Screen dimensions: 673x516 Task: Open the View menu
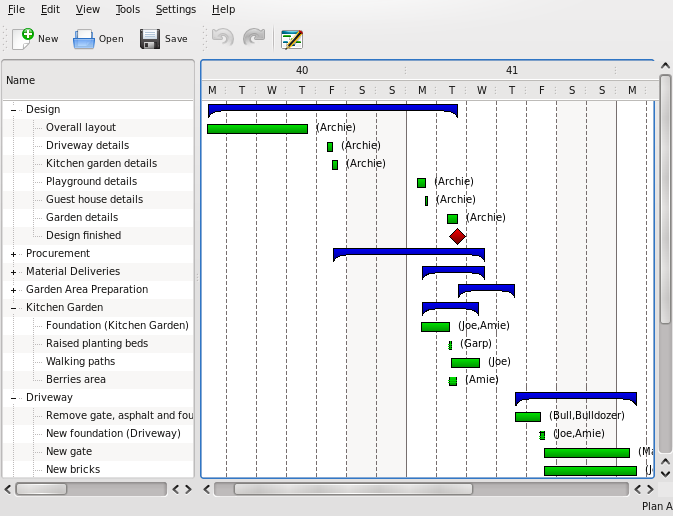point(88,9)
